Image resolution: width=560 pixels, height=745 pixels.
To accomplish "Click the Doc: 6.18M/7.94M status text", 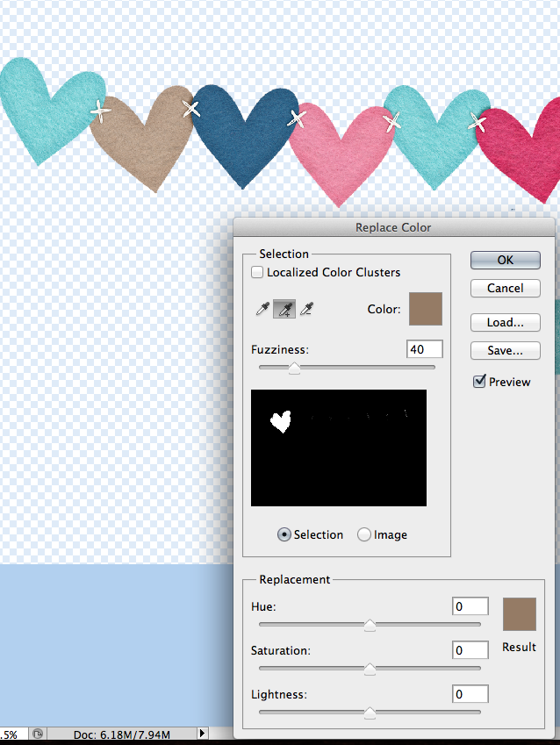I will [x=122, y=734].
